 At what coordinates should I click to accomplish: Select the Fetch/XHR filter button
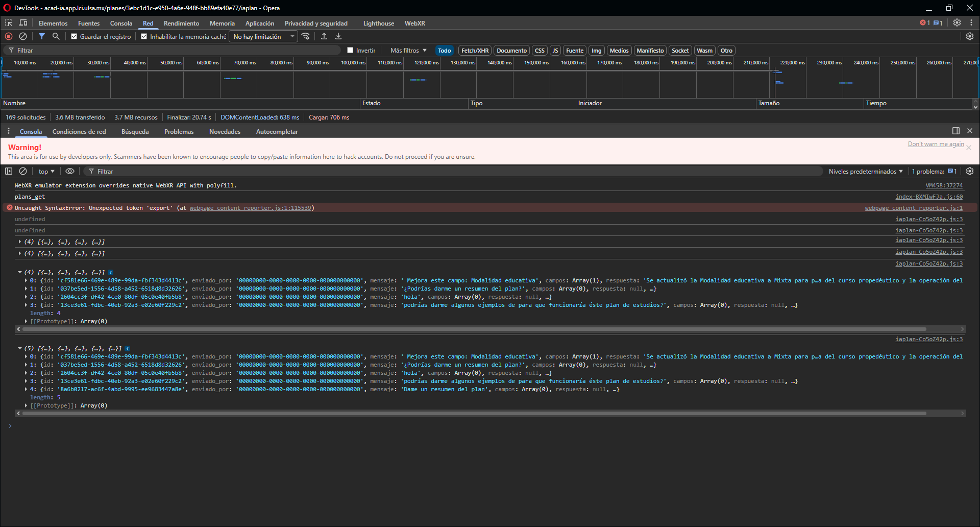(x=475, y=51)
